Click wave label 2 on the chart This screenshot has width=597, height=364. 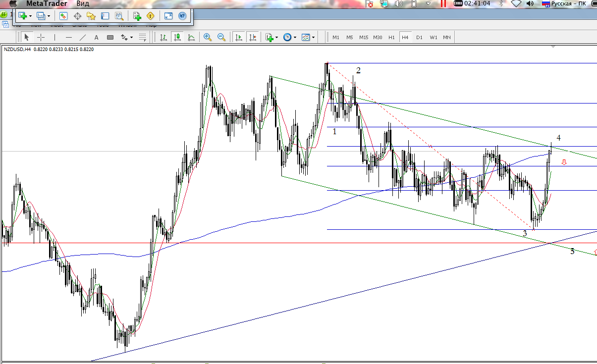358,70
